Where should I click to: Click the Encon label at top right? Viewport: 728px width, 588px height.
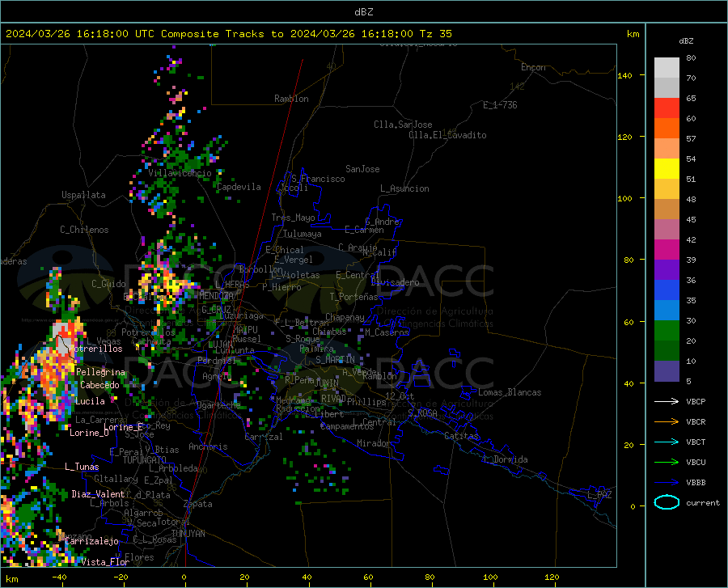[533, 67]
